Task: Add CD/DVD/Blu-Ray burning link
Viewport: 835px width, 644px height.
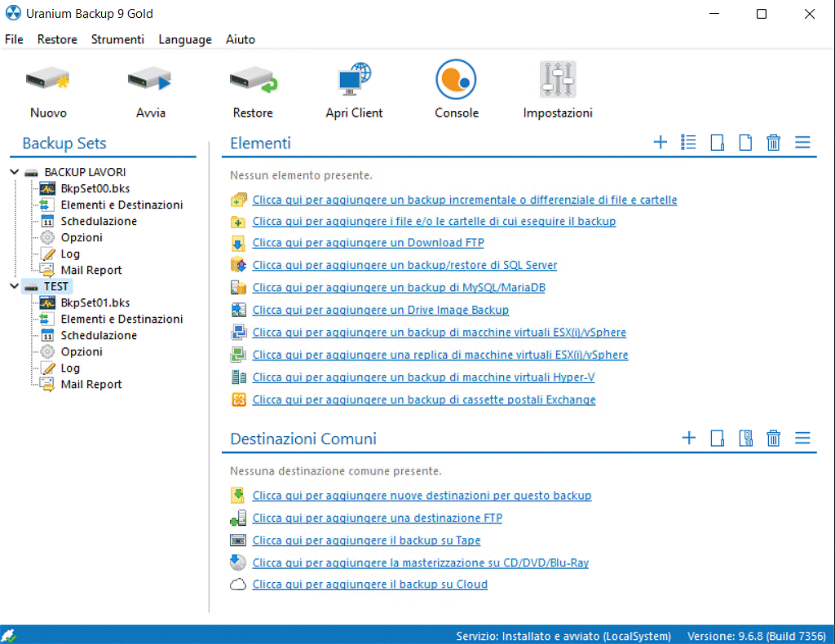Action: (x=421, y=562)
